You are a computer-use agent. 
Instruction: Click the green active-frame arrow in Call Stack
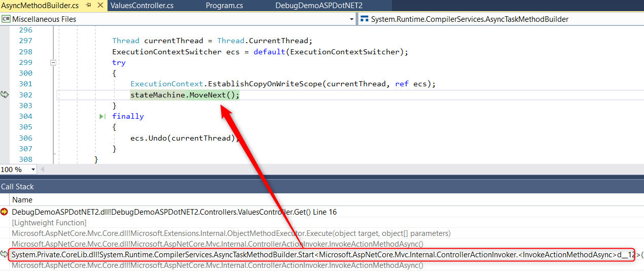point(5,255)
